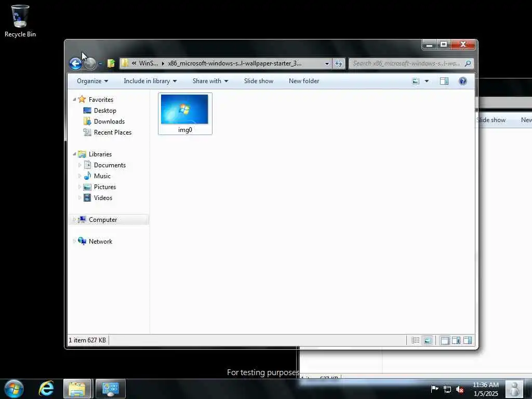Open the Action Center flag icon

pyautogui.click(x=435, y=389)
